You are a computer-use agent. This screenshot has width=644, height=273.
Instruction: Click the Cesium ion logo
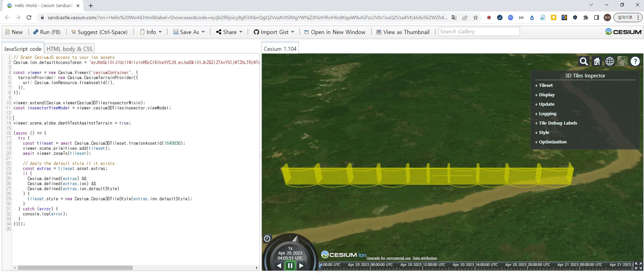click(x=344, y=255)
